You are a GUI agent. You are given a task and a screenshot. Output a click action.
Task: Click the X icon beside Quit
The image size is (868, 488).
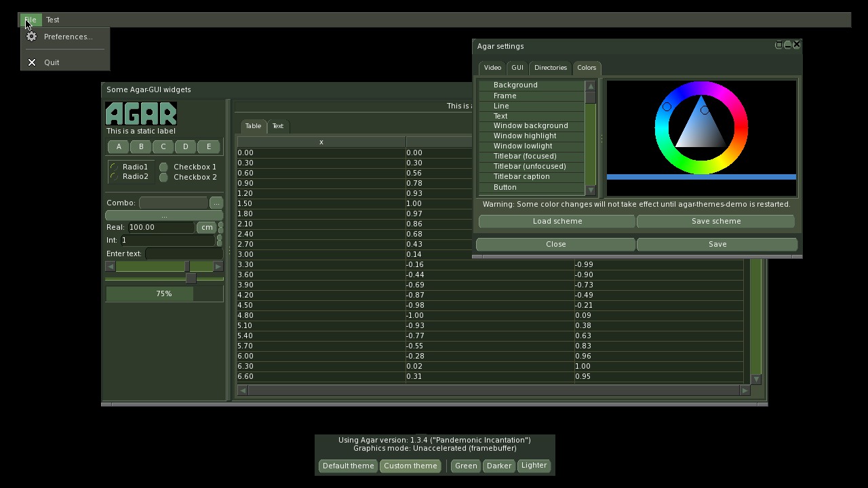(x=31, y=62)
